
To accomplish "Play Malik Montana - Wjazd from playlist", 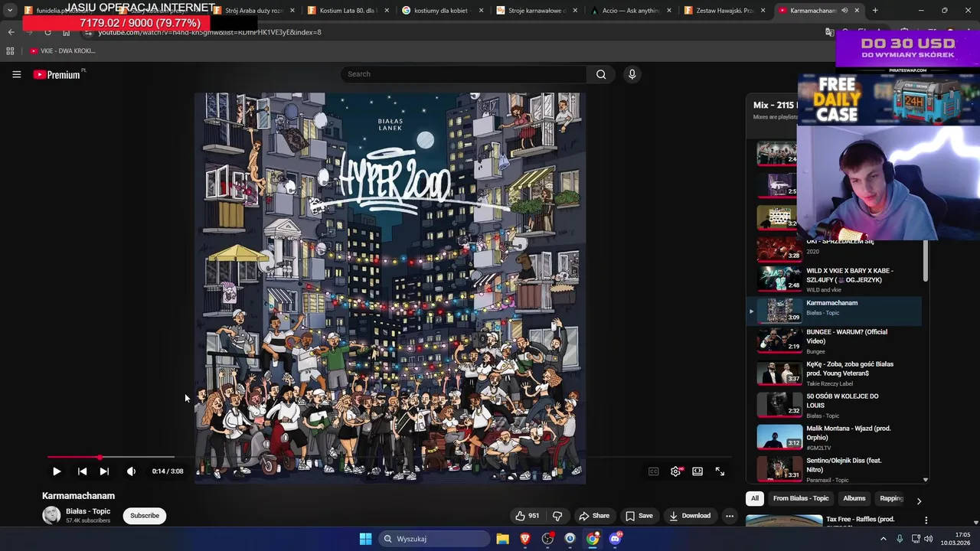I will pyautogui.click(x=835, y=438).
